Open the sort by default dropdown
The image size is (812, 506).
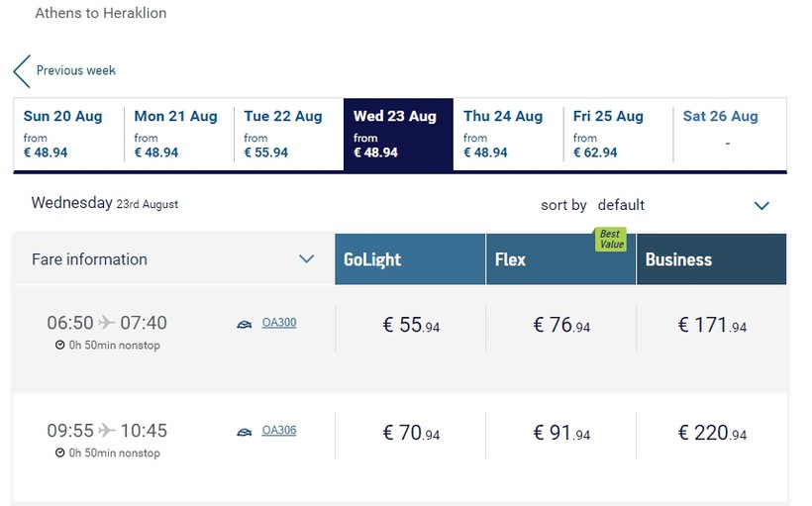[761, 206]
